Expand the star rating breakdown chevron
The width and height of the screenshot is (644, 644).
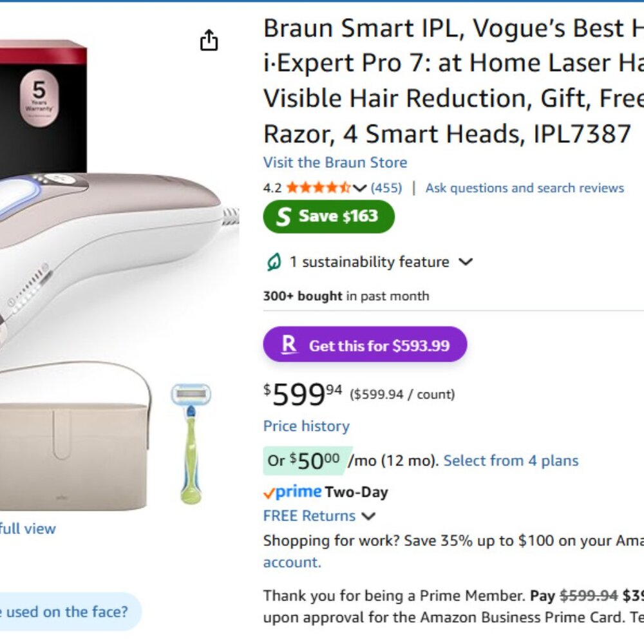point(360,187)
